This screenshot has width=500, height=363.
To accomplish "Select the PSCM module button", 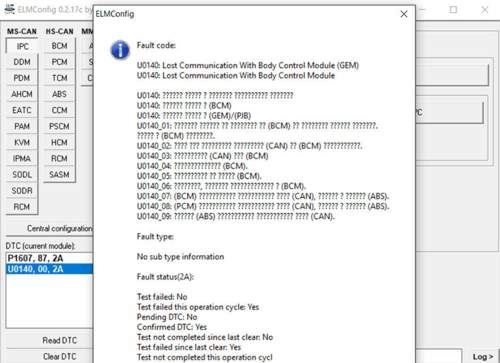I will coord(60,126).
